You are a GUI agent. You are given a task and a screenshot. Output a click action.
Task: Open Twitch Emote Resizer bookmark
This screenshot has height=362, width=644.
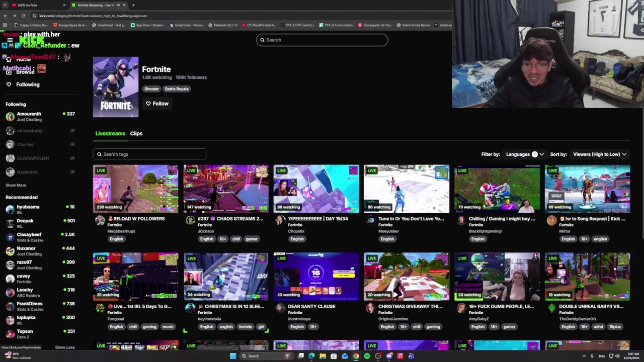(x=413, y=25)
